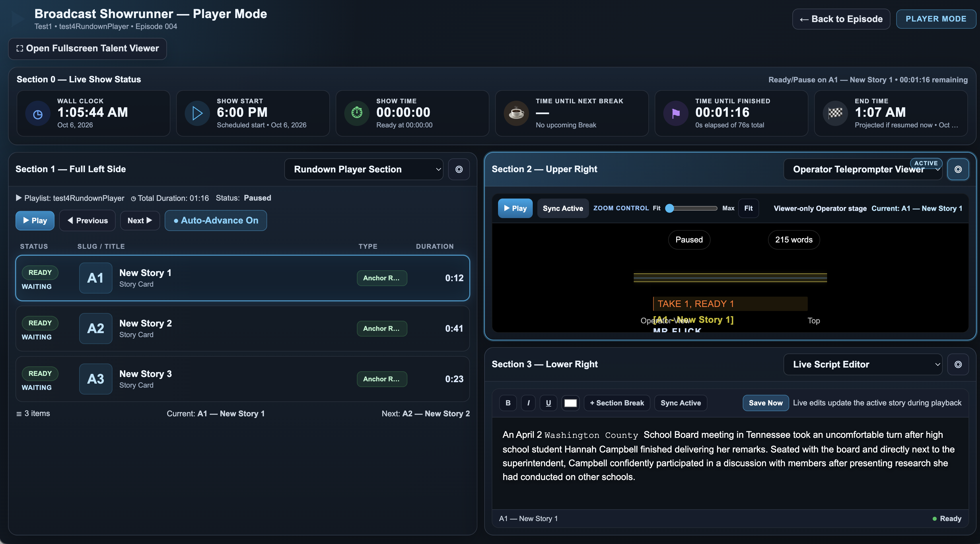The image size is (980, 544).
Task: Click the Anchor R... type tag for New Story 1
Action: pos(382,278)
